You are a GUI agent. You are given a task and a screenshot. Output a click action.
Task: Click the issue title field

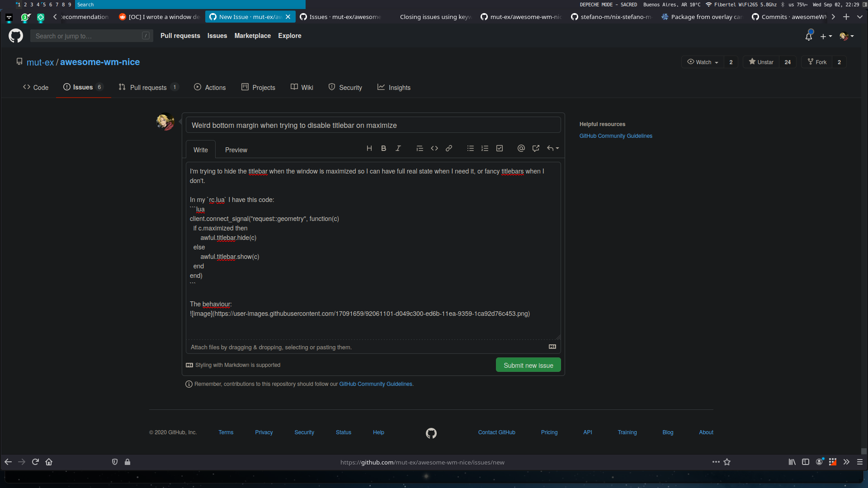(373, 125)
